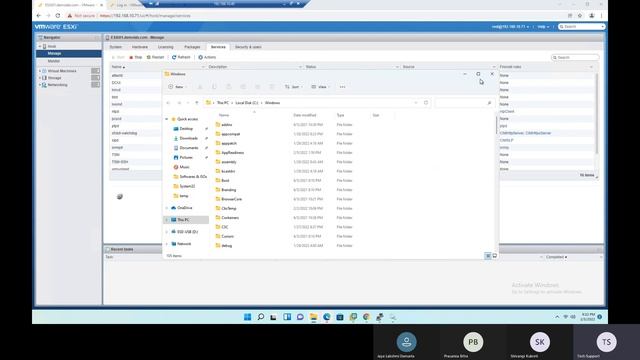
Task: Select the AppReadiness folder
Action: pos(233,153)
